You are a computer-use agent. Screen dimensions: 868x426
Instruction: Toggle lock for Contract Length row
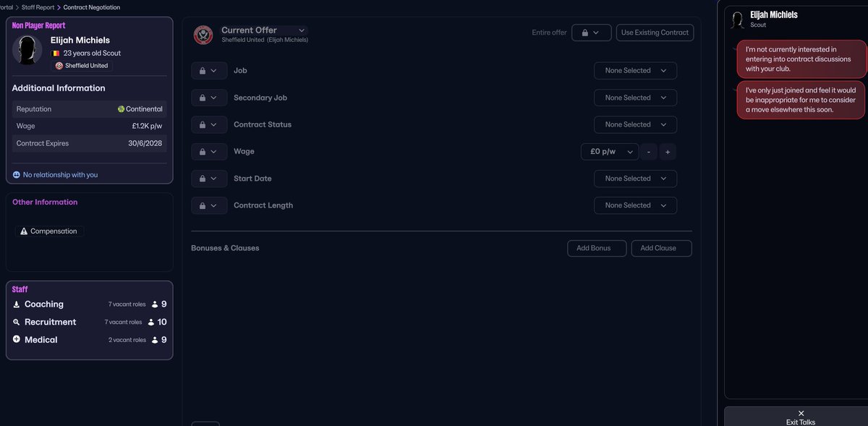pyautogui.click(x=209, y=205)
